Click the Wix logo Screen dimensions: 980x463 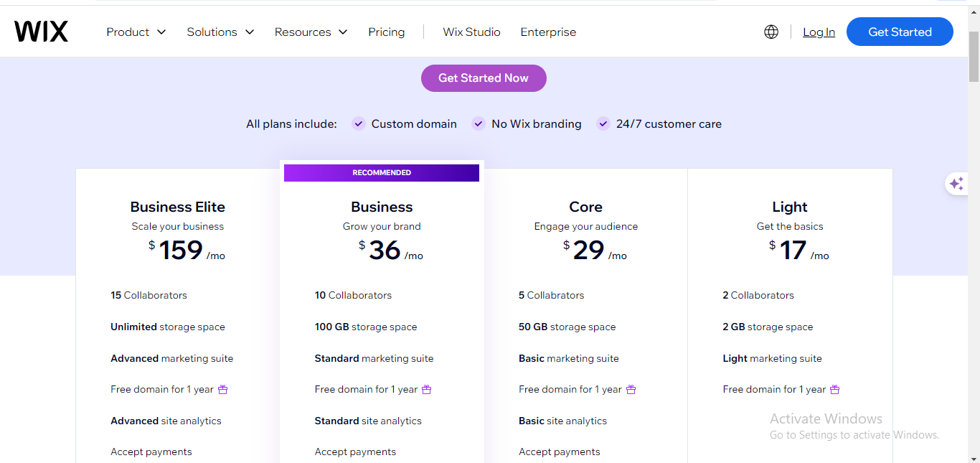41,32
